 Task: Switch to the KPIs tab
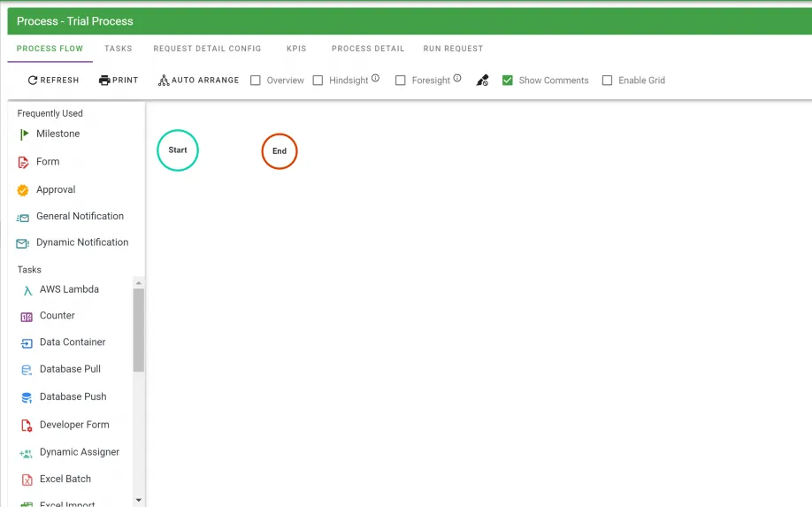[x=296, y=49]
